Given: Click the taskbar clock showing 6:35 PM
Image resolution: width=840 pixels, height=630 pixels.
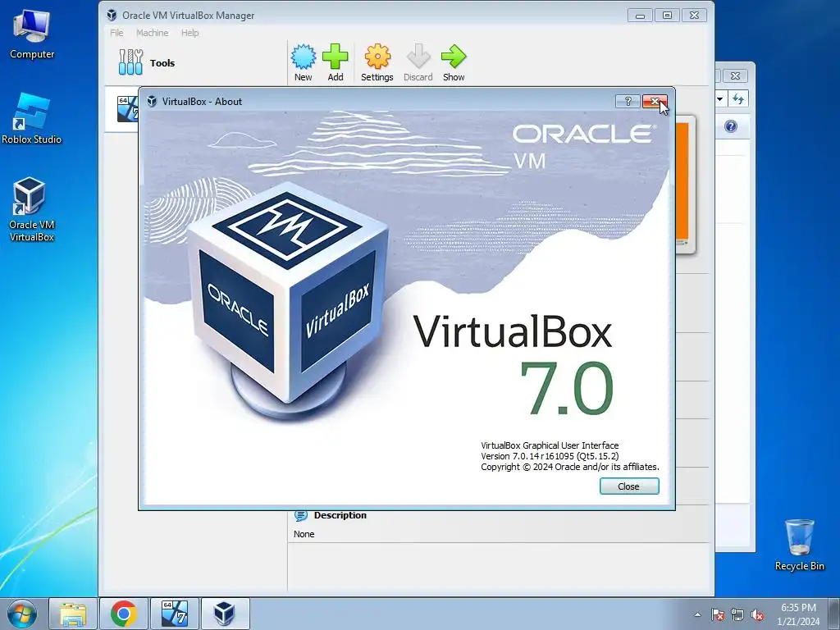Looking at the screenshot, I should [x=798, y=614].
